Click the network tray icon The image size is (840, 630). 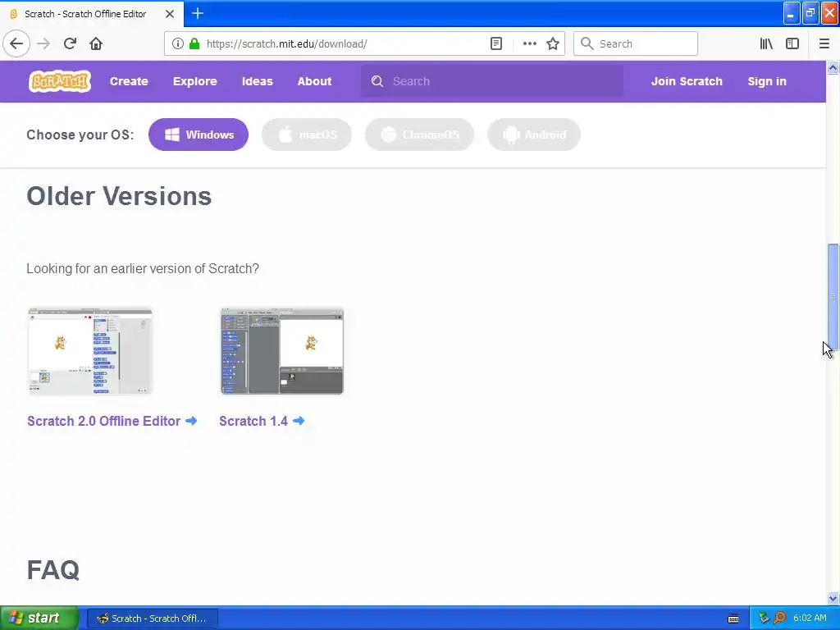click(764, 618)
